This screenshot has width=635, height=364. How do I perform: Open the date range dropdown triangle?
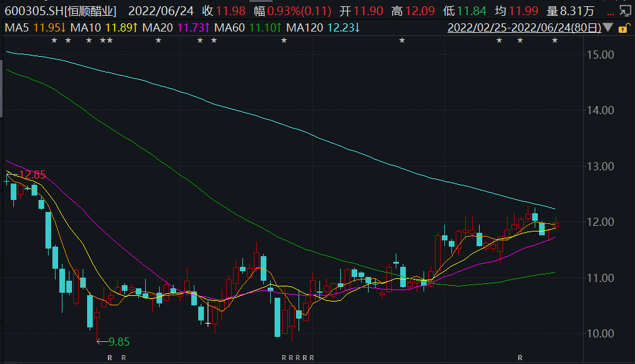coord(608,28)
